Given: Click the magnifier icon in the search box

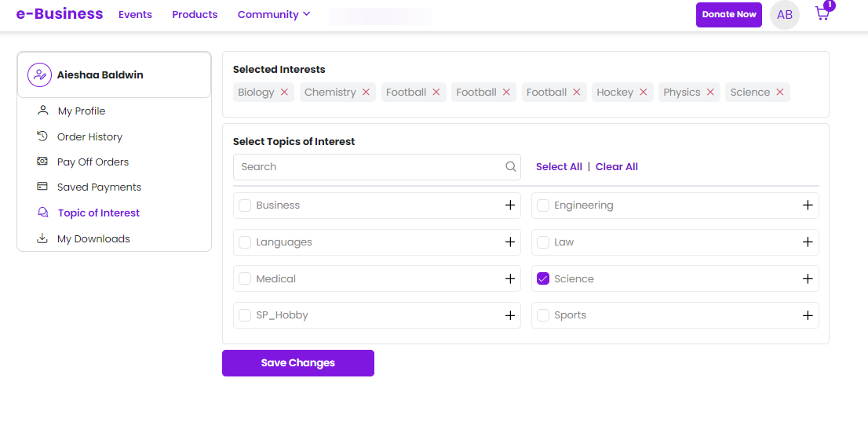Looking at the screenshot, I should (510, 166).
